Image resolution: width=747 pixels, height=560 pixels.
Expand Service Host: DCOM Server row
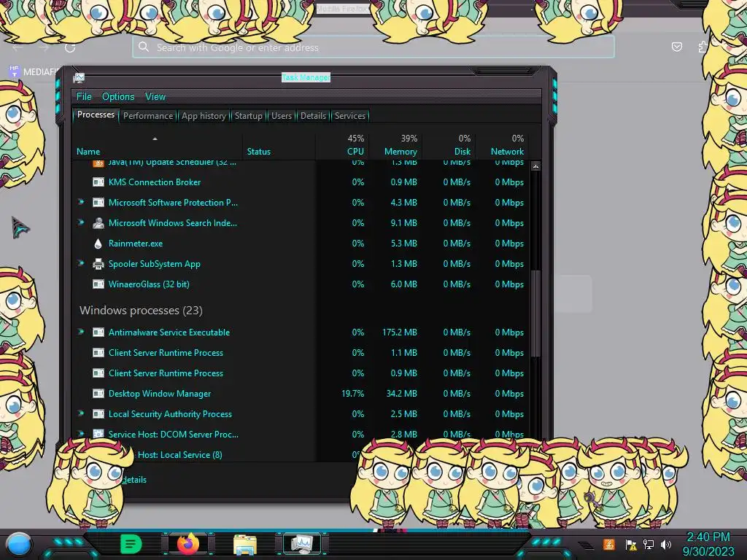(x=81, y=433)
